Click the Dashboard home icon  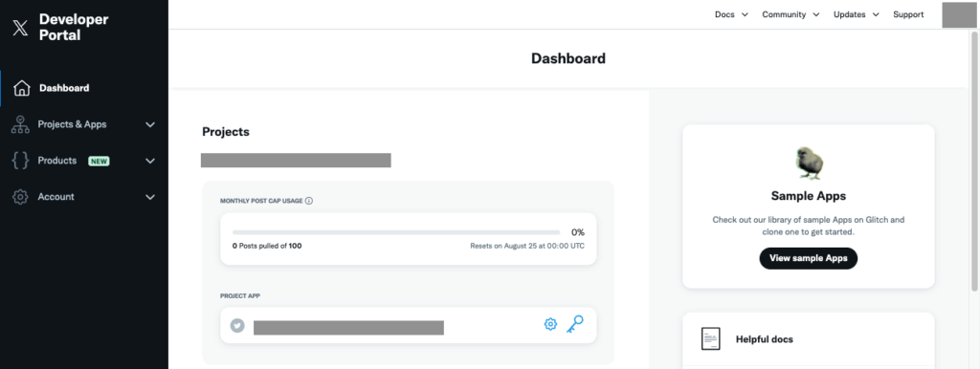(22, 88)
